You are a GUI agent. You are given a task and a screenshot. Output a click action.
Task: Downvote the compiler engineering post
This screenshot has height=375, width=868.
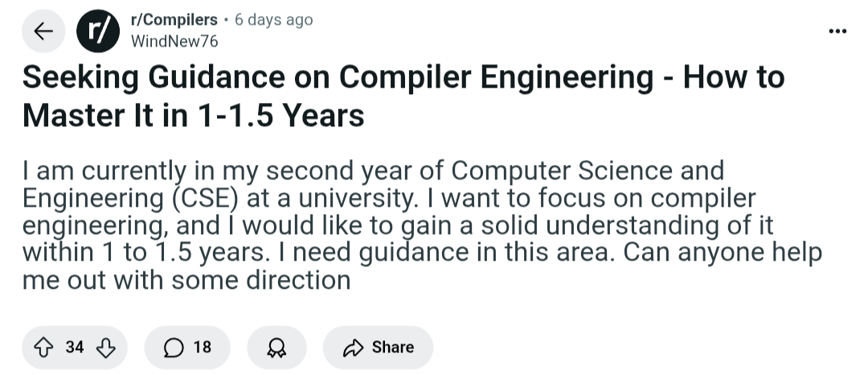pos(106,348)
